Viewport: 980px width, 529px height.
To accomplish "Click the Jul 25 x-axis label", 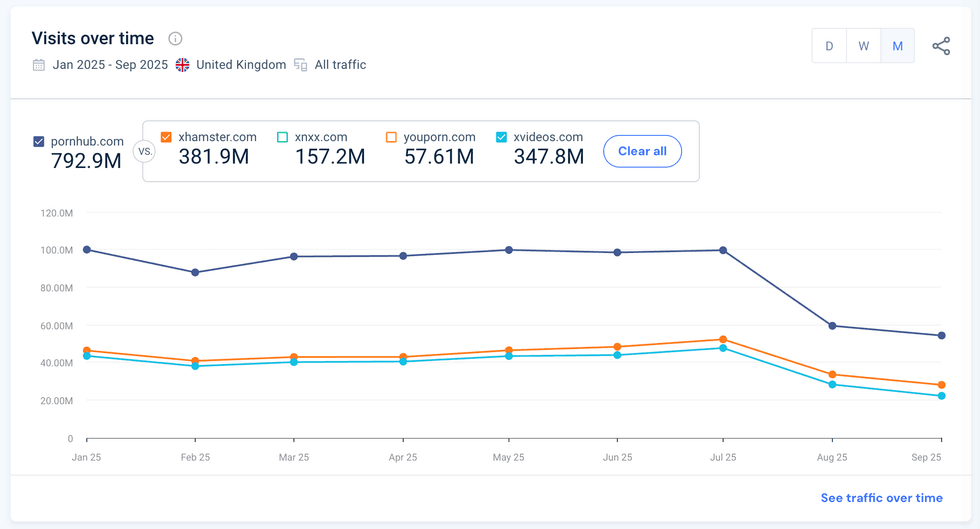I will coord(723,457).
